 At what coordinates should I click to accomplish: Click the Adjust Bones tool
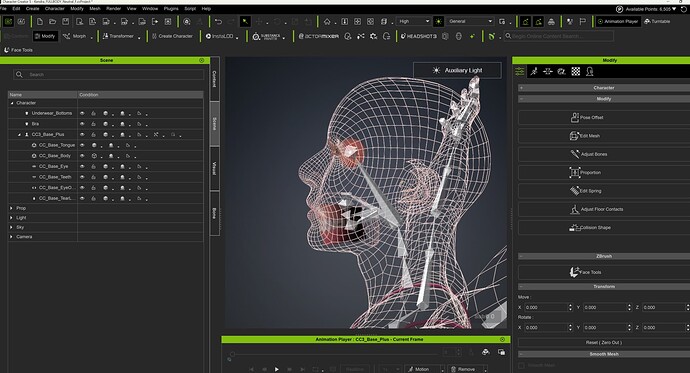(604, 154)
